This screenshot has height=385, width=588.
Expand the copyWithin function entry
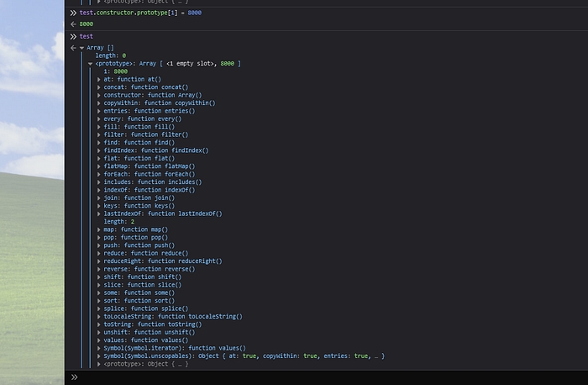tap(99, 103)
